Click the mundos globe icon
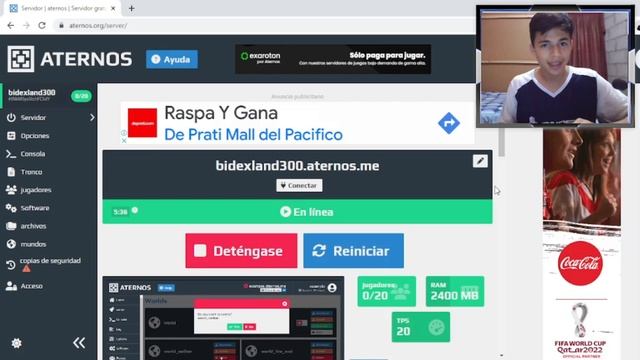Image resolution: width=640 pixels, height=360 pixels. tap(11, 244)
